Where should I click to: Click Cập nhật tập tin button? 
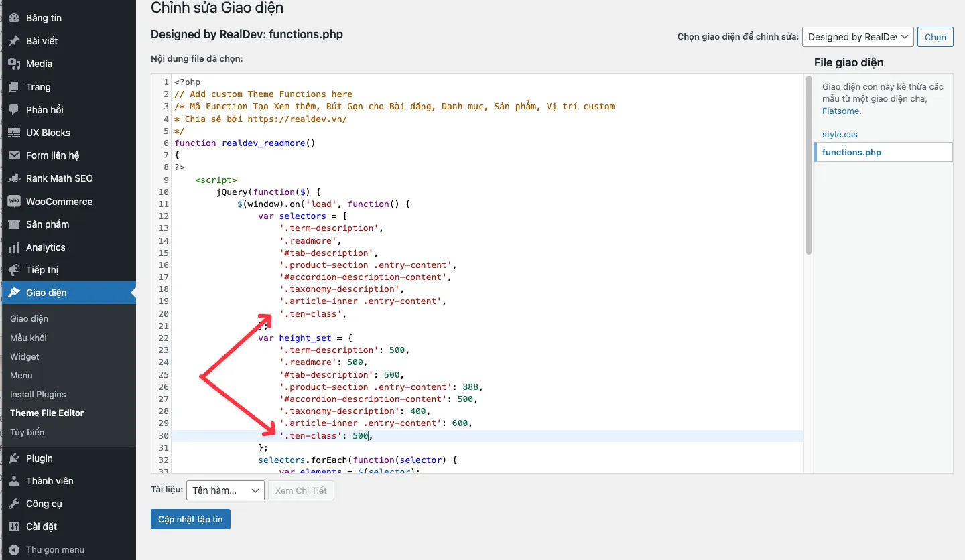(x=191, y=519)
